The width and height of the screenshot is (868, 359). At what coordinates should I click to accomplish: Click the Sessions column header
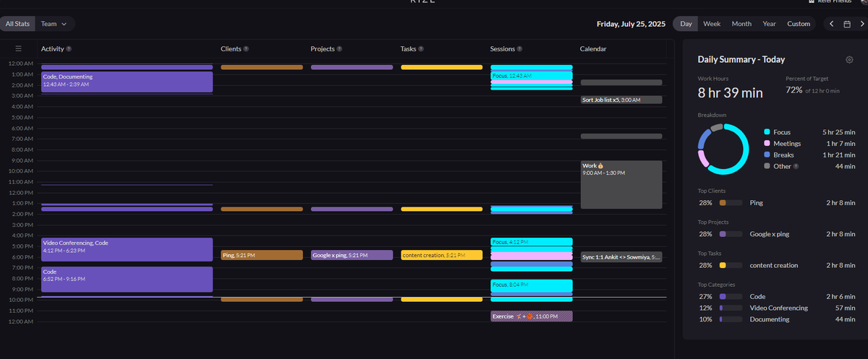[503, 49]
